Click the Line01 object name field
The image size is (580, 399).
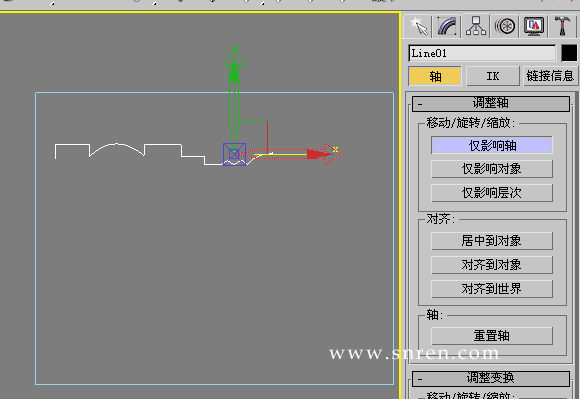(482, 53)
